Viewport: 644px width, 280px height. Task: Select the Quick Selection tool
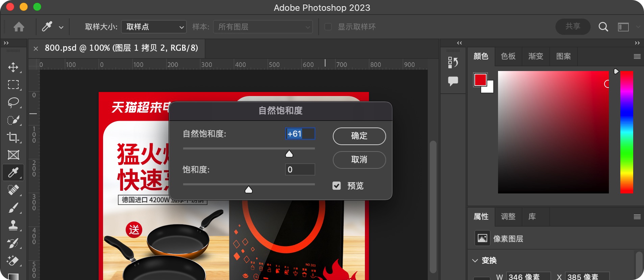13,120
